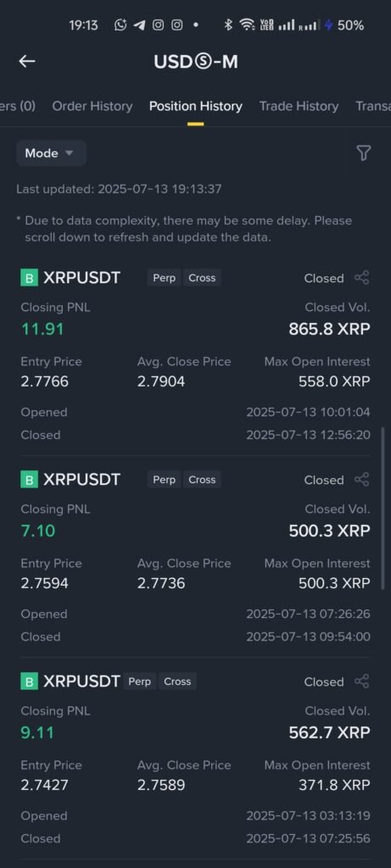Tap green B icon of first XRPUSDT
The image size is (391, 868).
point(30,278)
